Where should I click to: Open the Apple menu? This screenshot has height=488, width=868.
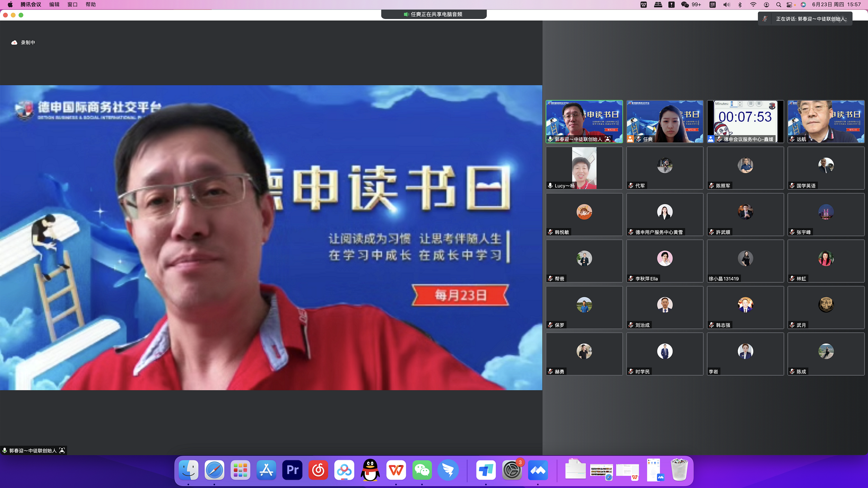(10, 4)
